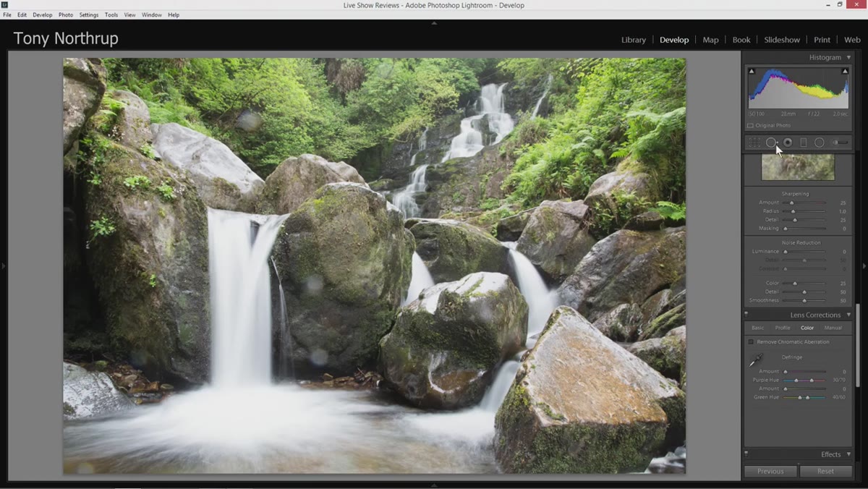Screen dimensions: 868x489
Task: Open the Help menu
Action: [174, 14]
